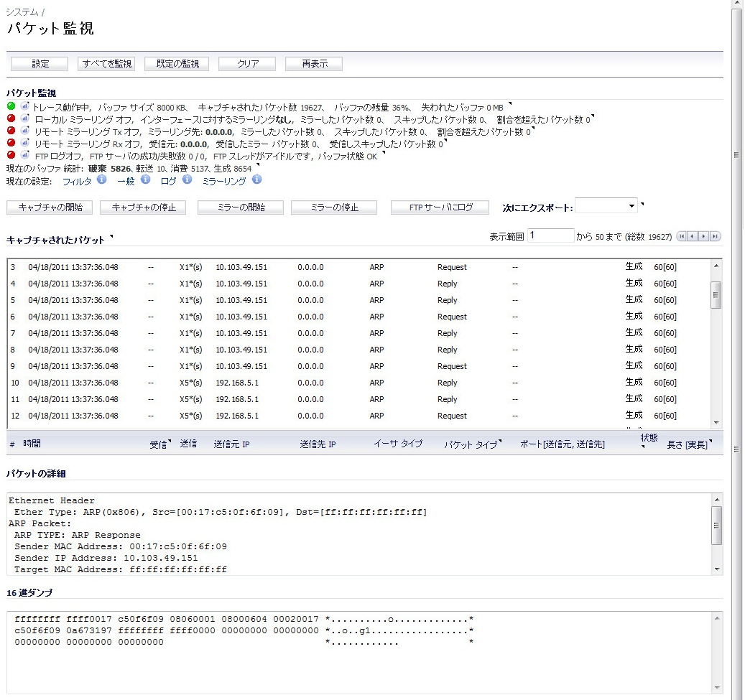Open chart icon beside remote mirroring Tx

(24, 131)
